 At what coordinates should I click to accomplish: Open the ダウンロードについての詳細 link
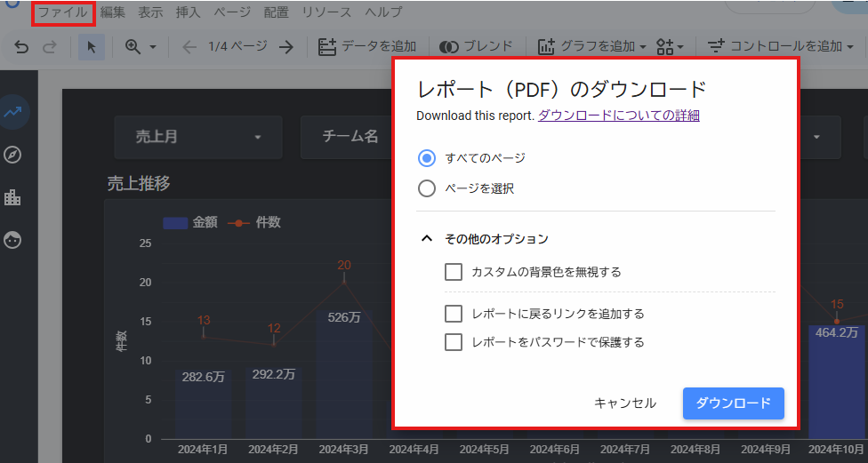[x=618, y=116]
